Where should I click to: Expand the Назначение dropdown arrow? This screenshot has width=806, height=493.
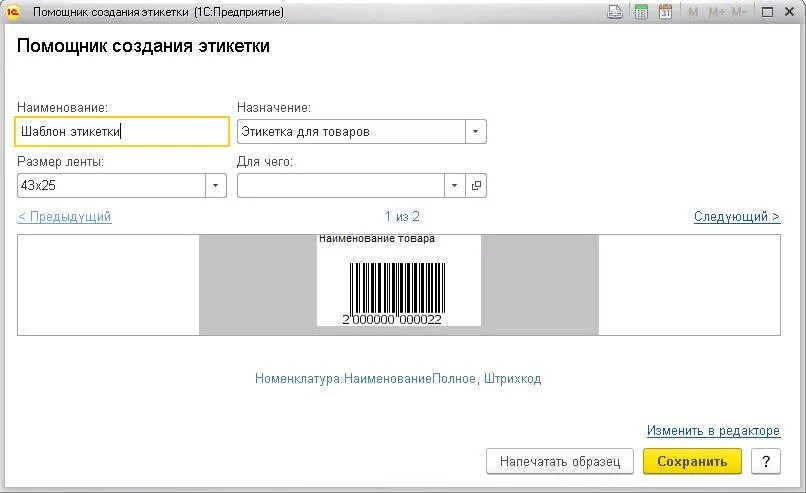click(475, 132)
